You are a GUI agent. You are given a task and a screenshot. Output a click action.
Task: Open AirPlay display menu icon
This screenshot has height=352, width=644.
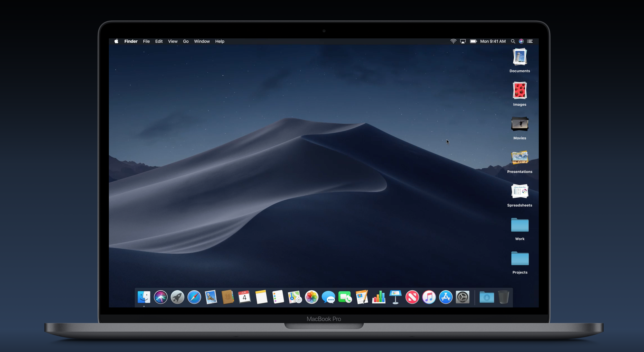coord(463,41)
